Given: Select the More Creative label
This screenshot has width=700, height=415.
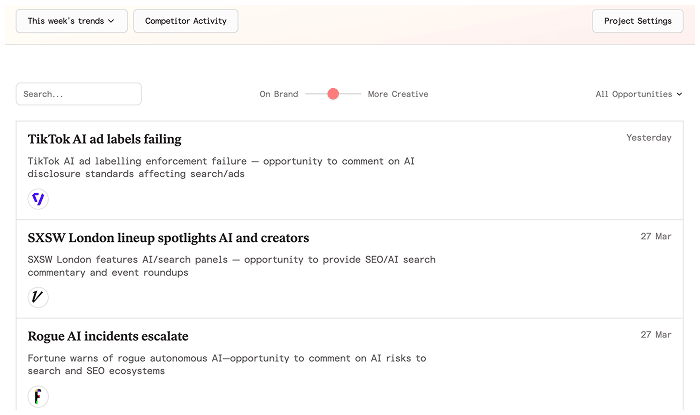Looking at the screenshot, I should click(x=398, y=94).
